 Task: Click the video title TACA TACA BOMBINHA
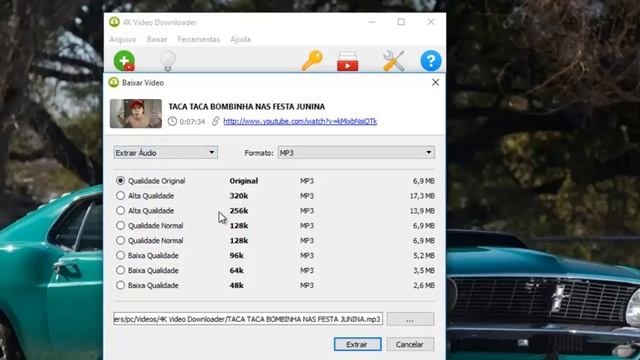(247, 107)
